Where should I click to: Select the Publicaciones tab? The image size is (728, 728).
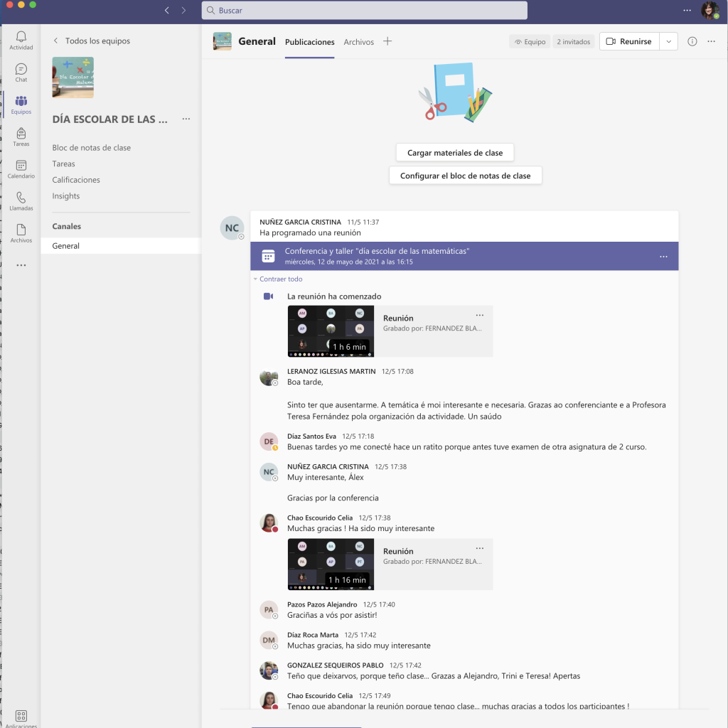tap(309, 42)
